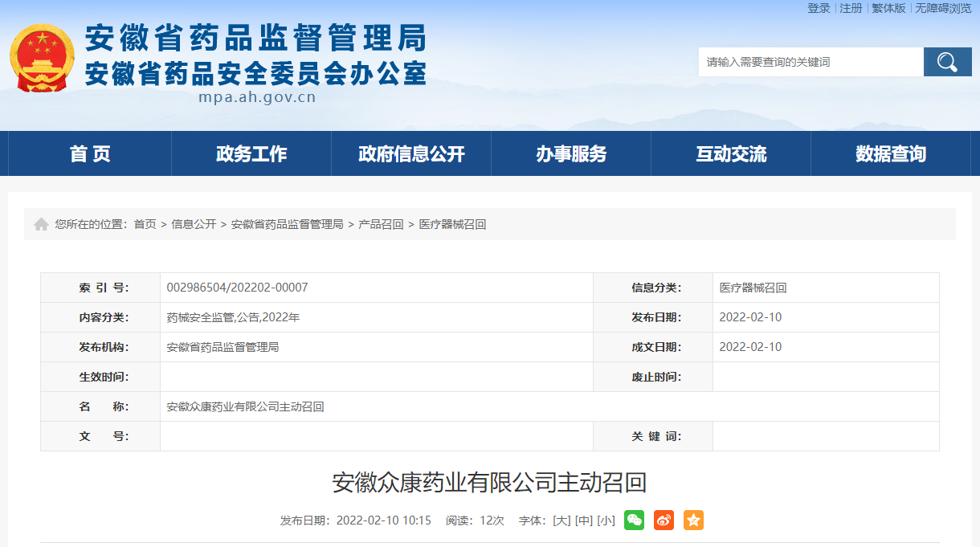Click the article headline 安徽众康药业有限公司主动召回
This screenshot has height=547, width=980.
489,482
